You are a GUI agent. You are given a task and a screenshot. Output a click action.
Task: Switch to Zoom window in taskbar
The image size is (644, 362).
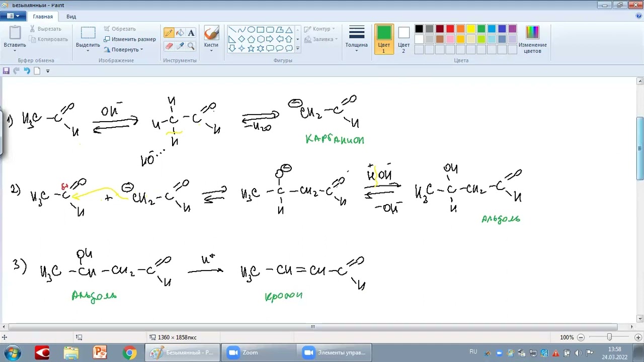258,352
